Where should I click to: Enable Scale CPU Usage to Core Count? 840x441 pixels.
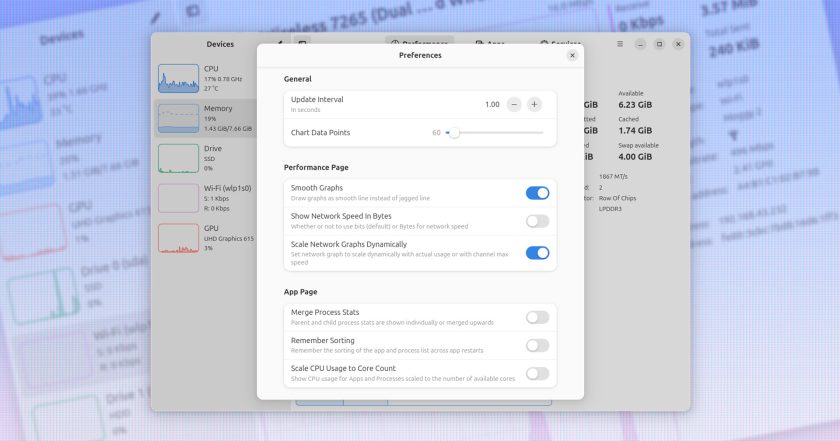537,373
